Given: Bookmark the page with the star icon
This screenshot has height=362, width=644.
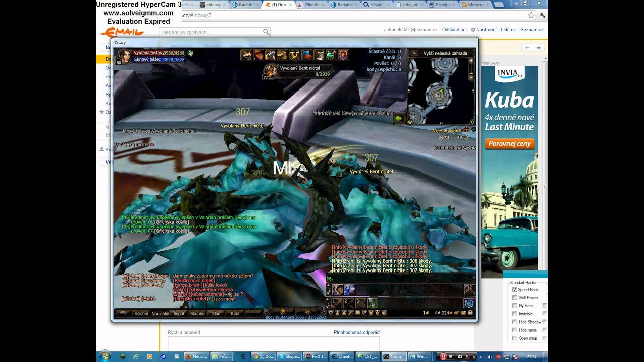Looking at the screenshot, I should [x=531, y=15].
